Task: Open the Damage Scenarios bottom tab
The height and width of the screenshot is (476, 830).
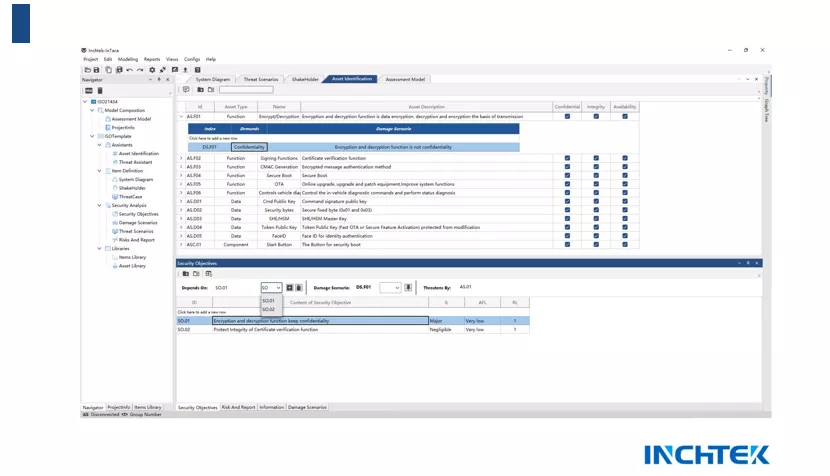Action: point(307,408)
